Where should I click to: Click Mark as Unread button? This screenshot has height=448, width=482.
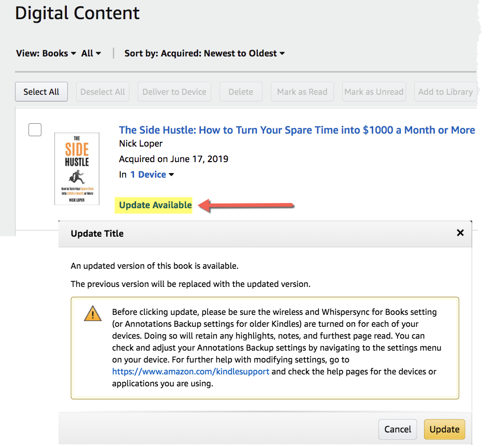tap(374, 92)
